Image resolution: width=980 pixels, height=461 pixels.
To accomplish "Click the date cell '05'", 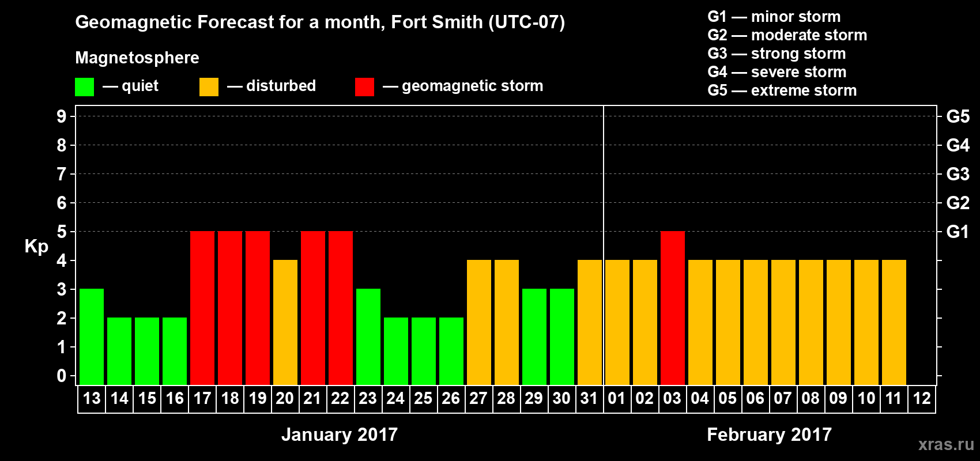I will click(728, 399).
